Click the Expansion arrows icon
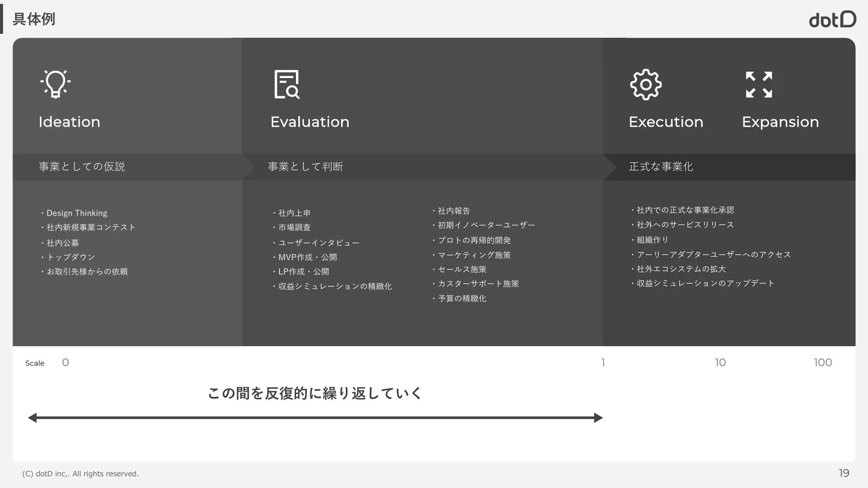 click(x=759, y=85)
